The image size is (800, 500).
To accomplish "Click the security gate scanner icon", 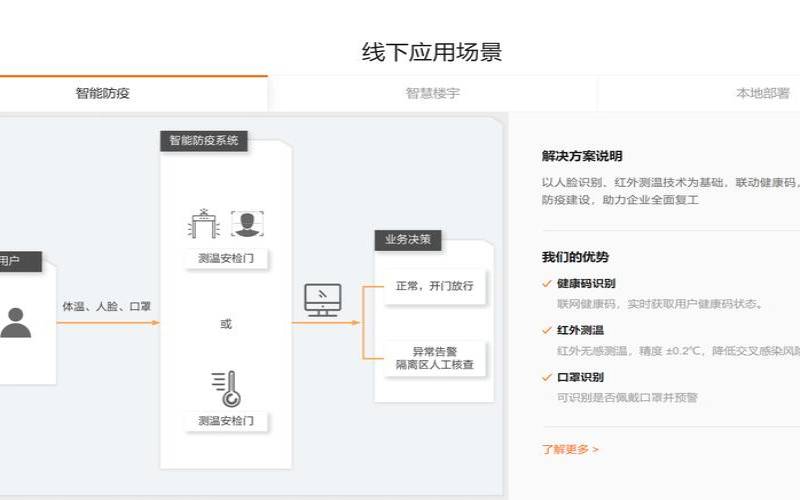I will 204,224.
